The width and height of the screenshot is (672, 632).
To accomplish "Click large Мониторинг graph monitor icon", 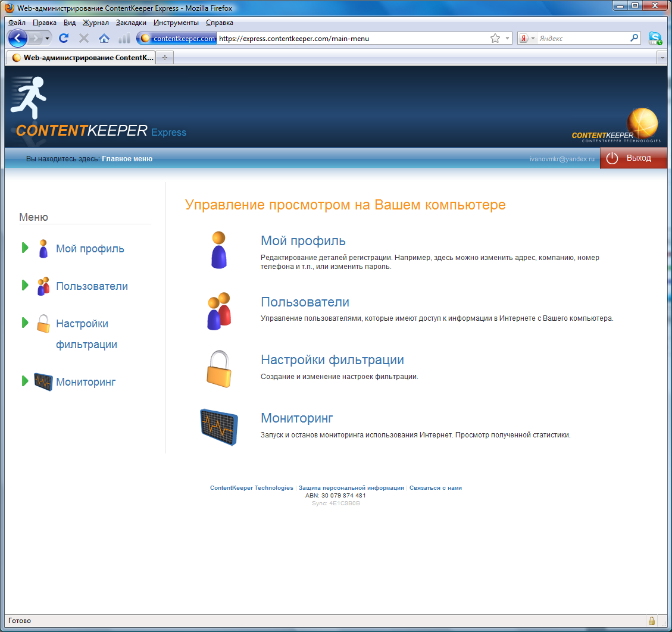I will [x=219, y=427].
